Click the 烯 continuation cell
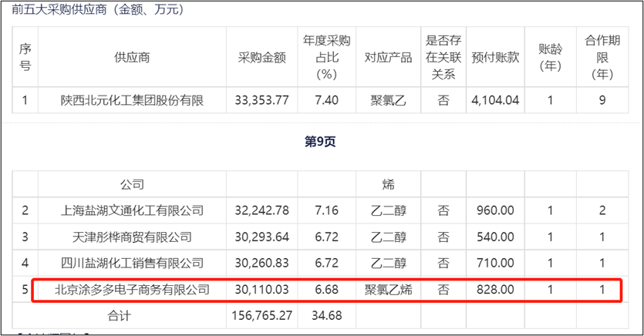Image resolution: width=644 pixels, height=336 pixels. click(388, 184)
